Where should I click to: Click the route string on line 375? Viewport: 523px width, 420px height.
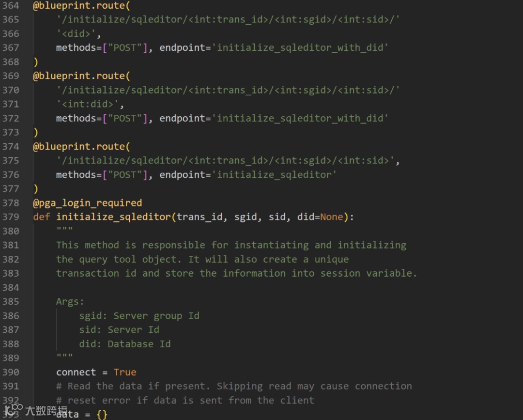coord(225,160)
